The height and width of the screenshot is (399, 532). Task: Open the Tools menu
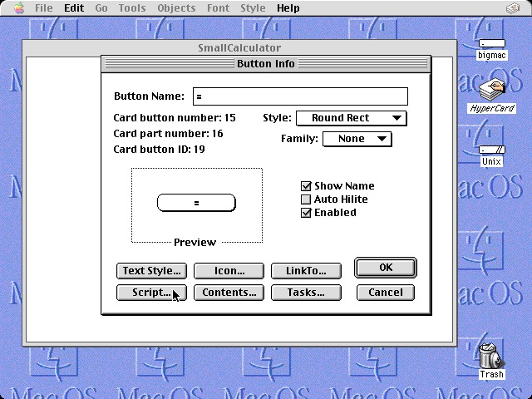(132, 7)
